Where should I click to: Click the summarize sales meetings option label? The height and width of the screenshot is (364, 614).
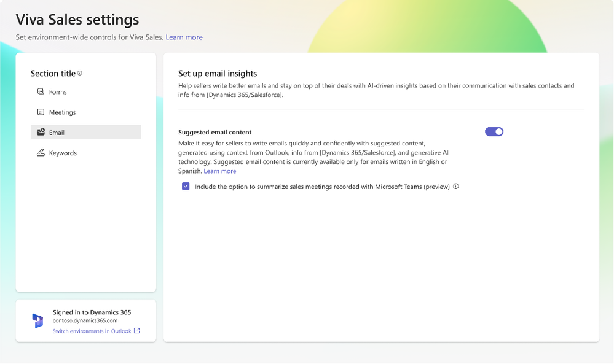pyautogui.click(x=322, y=187)
